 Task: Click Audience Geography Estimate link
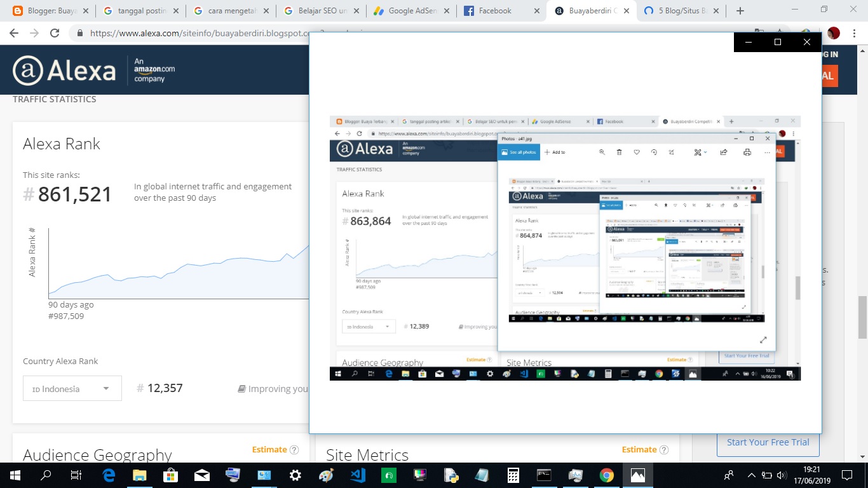coord(269,449)
